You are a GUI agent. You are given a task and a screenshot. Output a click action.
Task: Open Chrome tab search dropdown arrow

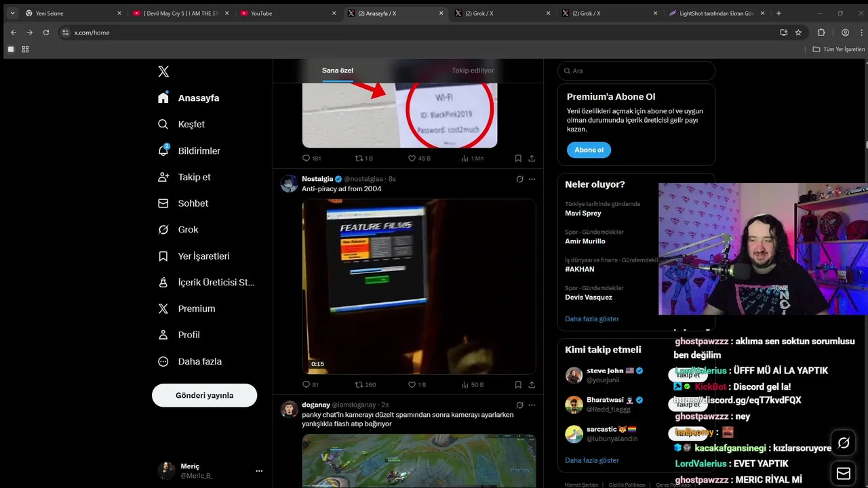point(12,13)
